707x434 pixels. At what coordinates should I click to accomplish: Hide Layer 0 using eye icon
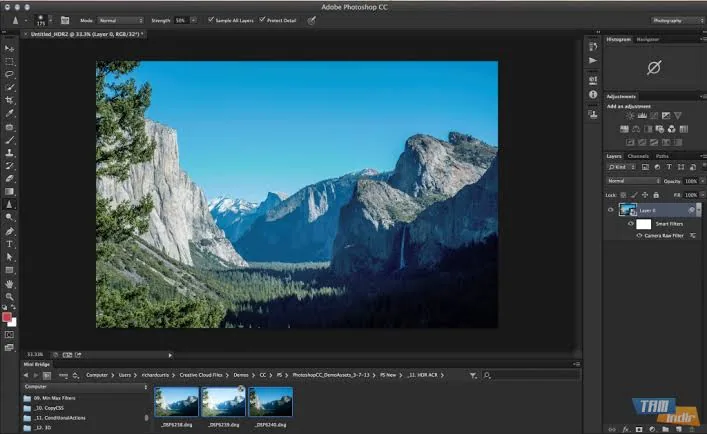[x=611, y=210]
